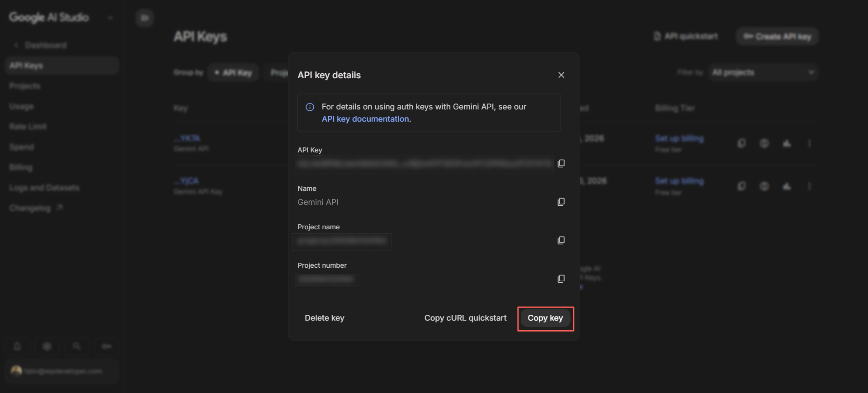Select the Gemini API name text
The height and width of the screenshot is (393, 868).
coord(318,202)
